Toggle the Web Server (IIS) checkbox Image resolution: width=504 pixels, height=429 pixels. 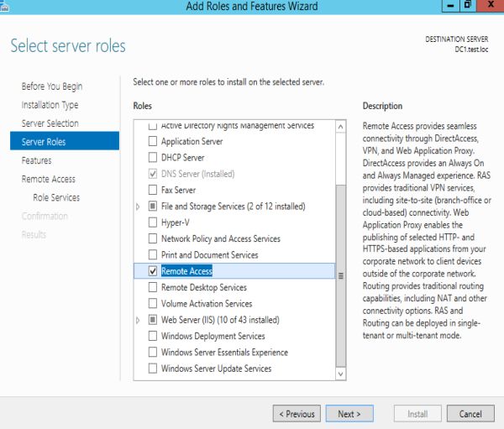[x=153, y=320]
